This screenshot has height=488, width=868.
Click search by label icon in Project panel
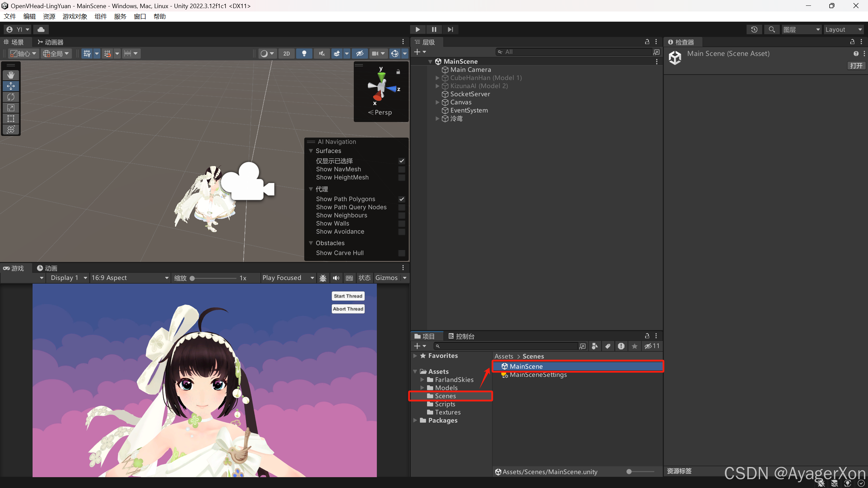tap(608, 346)
